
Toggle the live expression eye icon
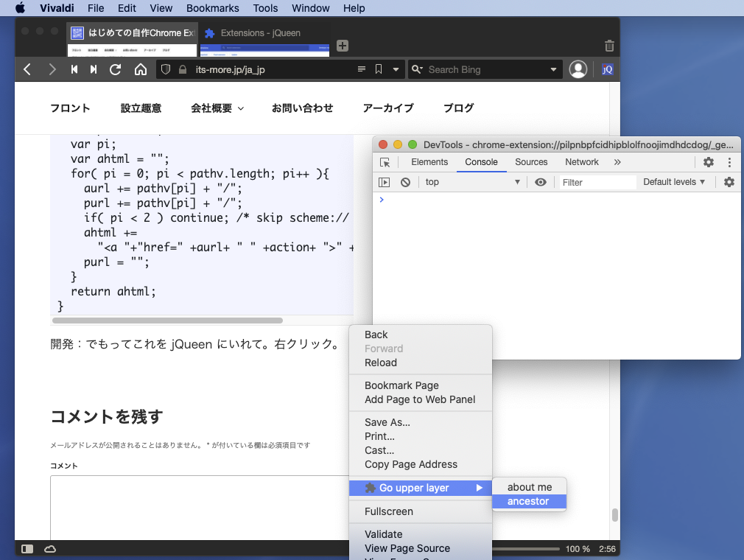click(541, 182)
